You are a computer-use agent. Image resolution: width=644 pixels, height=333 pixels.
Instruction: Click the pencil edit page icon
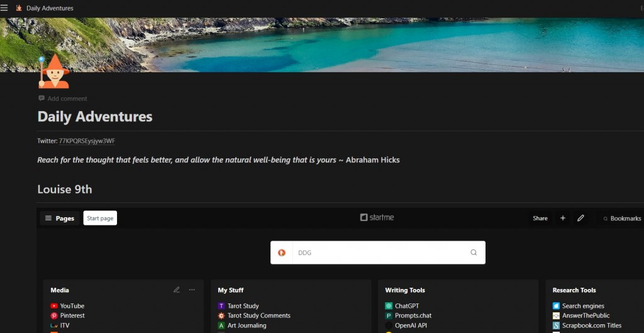click(580, 218)
